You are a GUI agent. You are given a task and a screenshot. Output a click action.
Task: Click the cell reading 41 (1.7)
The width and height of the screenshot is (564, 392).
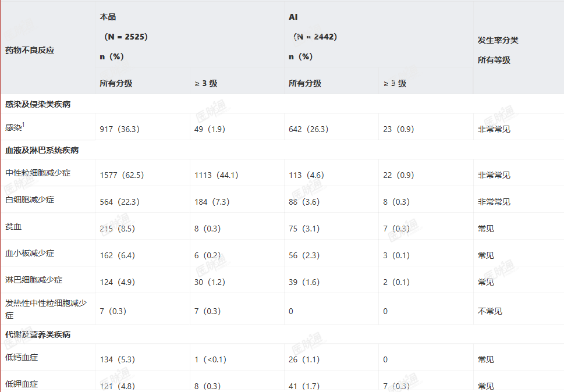(x=304, y=386)
